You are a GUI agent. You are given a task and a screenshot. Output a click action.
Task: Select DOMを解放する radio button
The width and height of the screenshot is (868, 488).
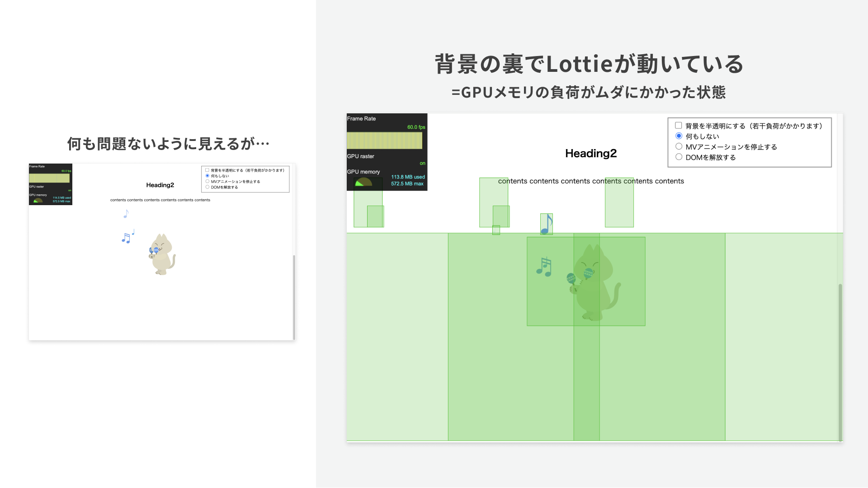click(x=679, y=157)
